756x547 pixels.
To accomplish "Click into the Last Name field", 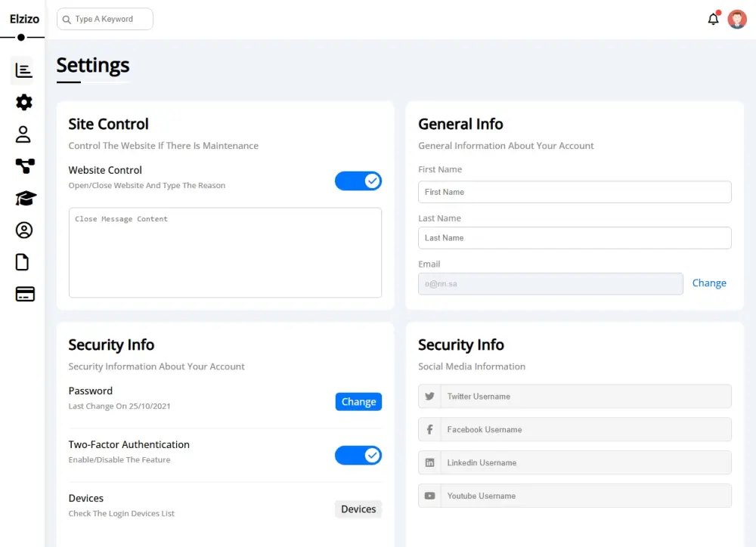I will 575,238.
